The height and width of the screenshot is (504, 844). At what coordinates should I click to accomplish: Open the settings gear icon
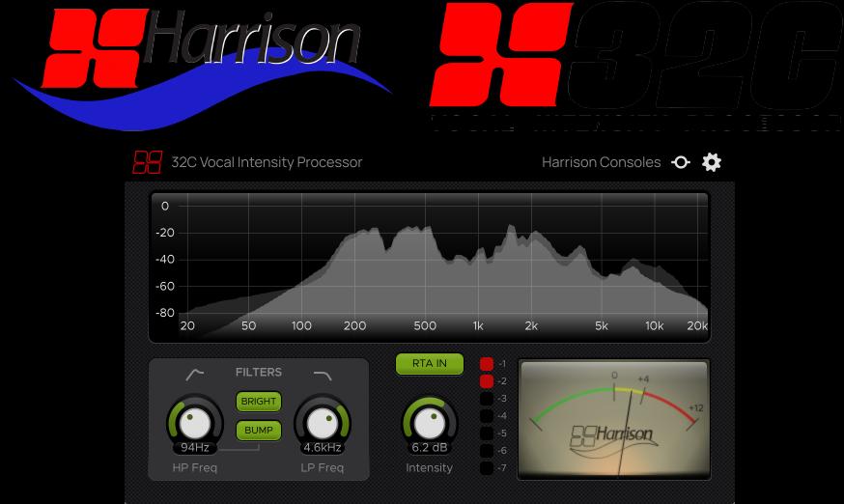point(712,162)
